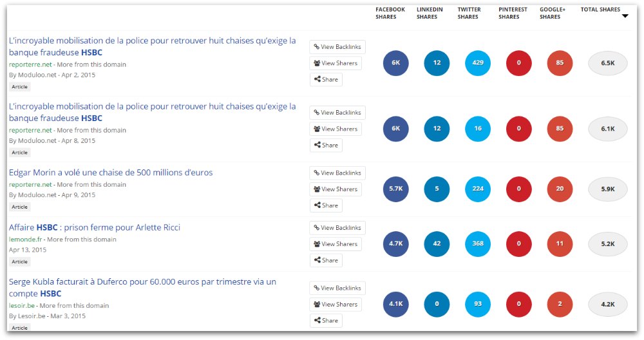Open the Edgar Morin chaise article link
The width and height of the screenshot is (644, 340).
click(111, 173)
